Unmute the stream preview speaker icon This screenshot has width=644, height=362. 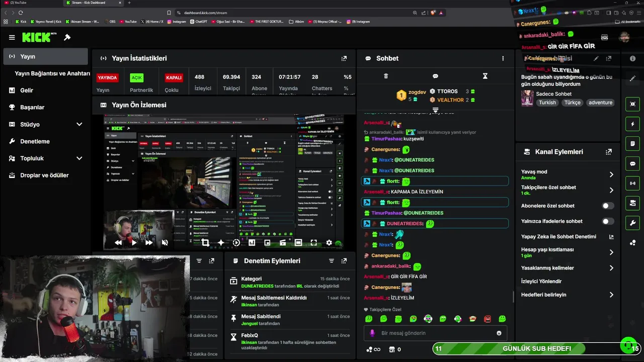(x=165, y=242)
